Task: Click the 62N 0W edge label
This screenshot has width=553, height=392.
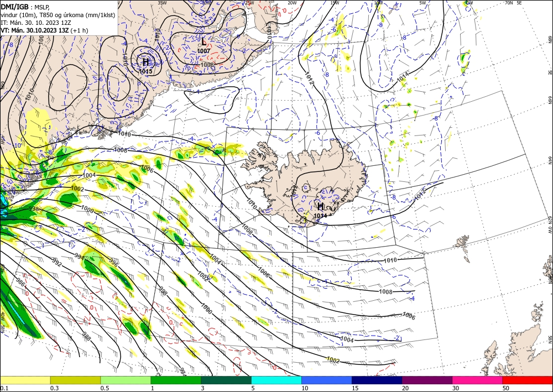Action: pyautogui.click(x=550, y=225)
